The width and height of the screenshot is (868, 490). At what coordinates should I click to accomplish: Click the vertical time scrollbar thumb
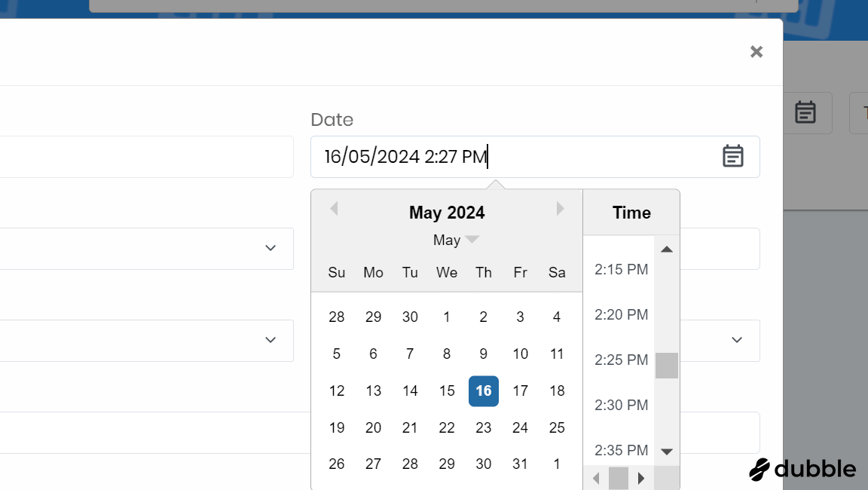(x=667, y=366)
